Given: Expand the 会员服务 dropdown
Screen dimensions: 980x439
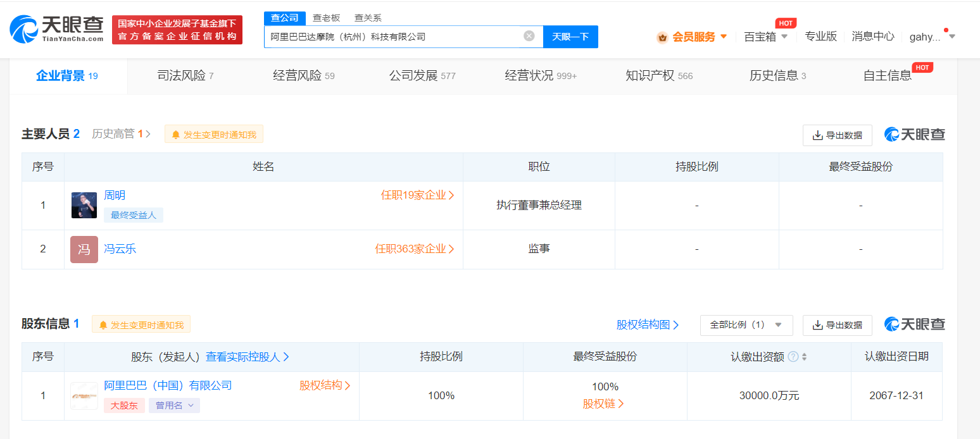Looking at the screenshot, I should click(x=724, y=37).
